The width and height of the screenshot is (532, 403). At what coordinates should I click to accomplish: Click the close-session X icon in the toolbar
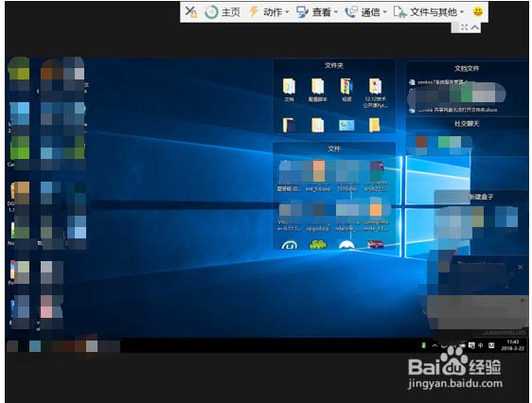tap(190, 12)
